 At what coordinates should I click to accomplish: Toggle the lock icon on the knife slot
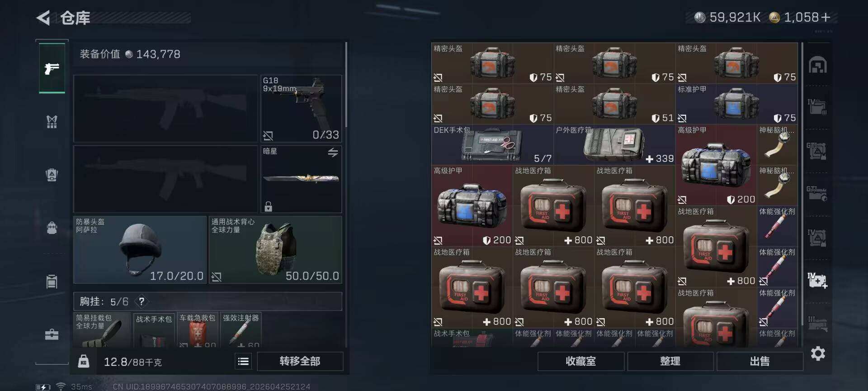tap(268, 206)
